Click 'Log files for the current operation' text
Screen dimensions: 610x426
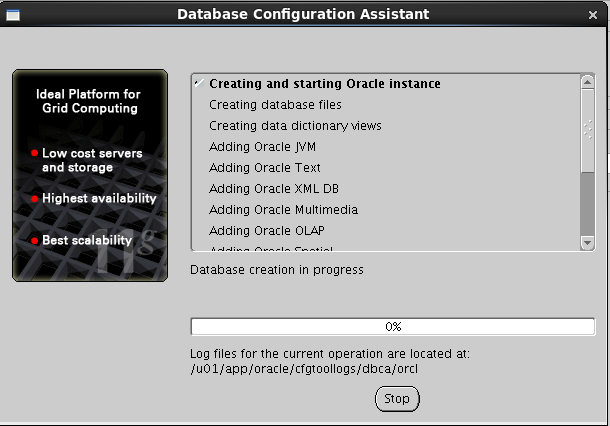coord(330,354)
